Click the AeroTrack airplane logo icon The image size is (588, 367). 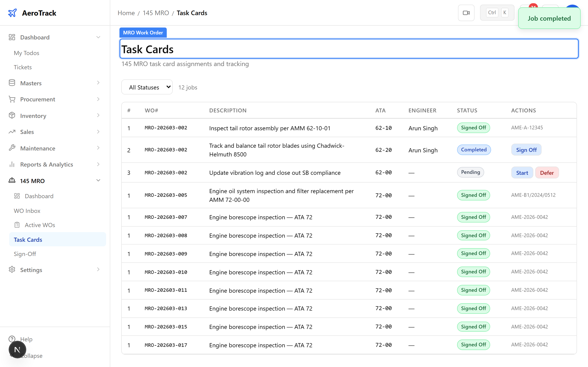click(12, 13)
